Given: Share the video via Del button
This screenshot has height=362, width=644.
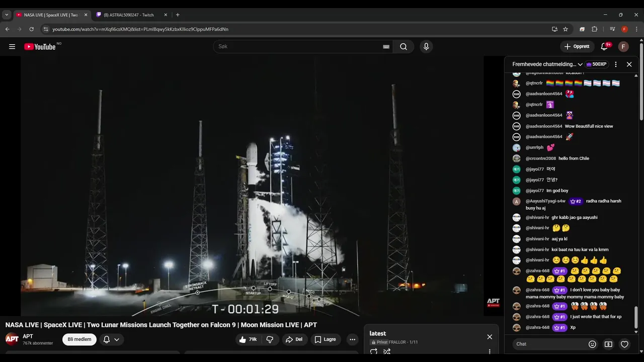Looking at the screenshot, I should 294,339.
